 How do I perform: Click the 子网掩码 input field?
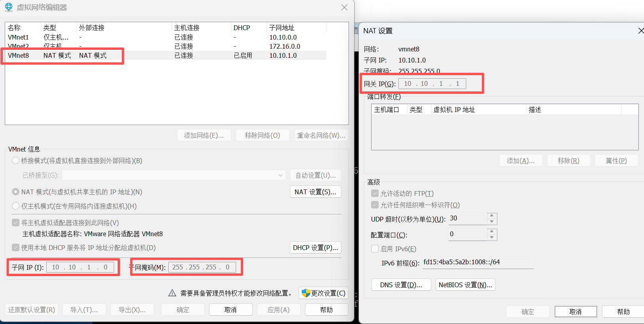click(x=202, y=267)
